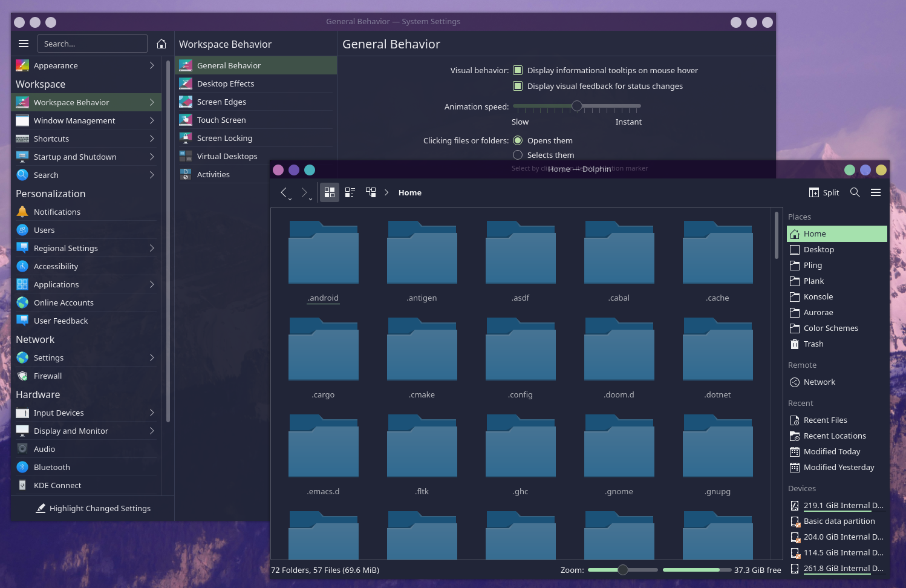Click Dolphin back navigation arrow
906x588 pixels.
point(284,192)
